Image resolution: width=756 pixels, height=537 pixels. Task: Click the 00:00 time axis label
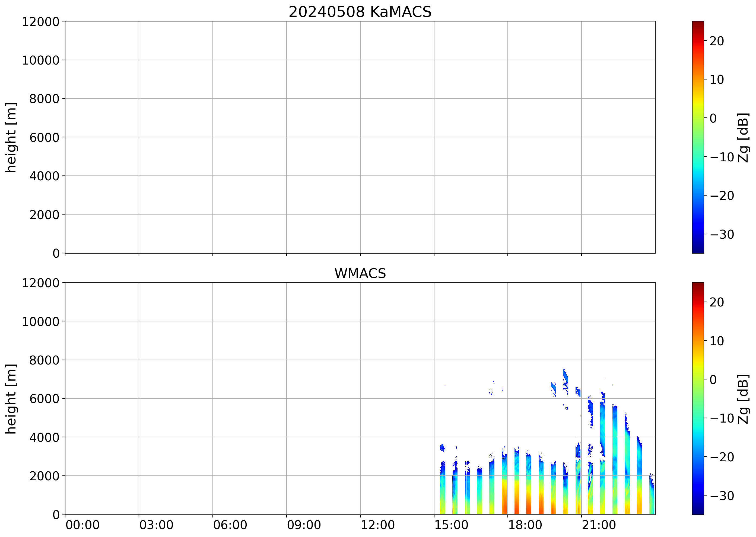click(x=82, y=525)
